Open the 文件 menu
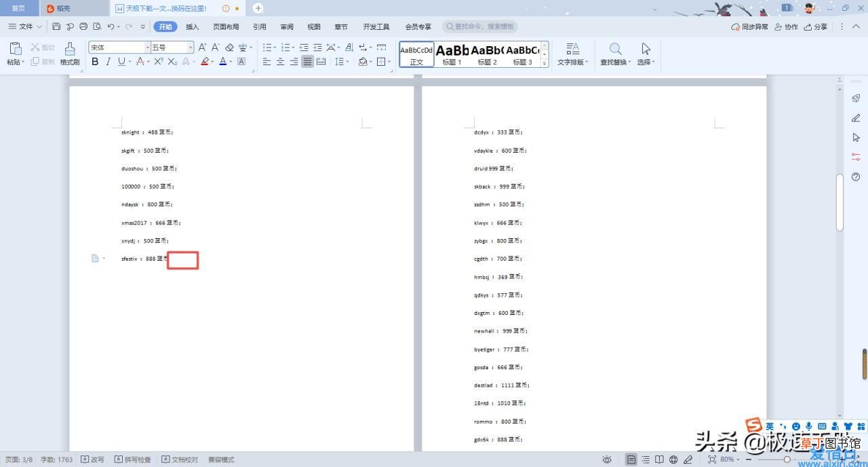Screen dimensions: 868x467 pos(25,26)
